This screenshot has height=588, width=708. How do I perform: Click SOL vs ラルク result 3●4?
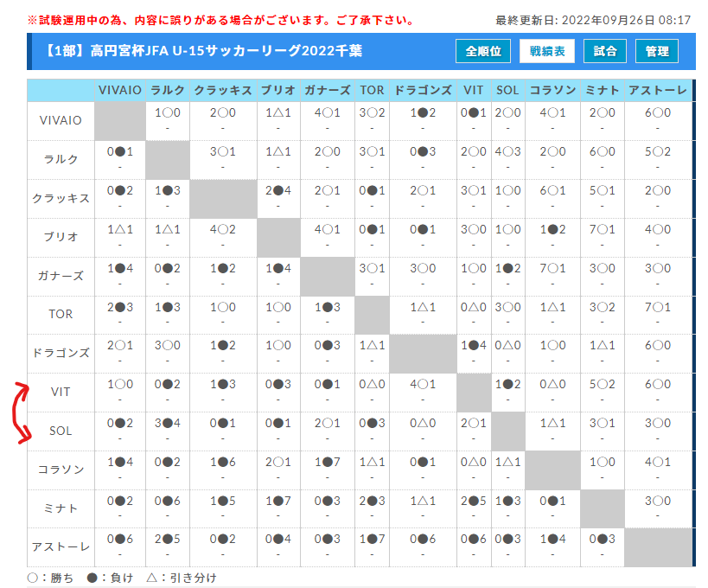[x=168, y=423]
